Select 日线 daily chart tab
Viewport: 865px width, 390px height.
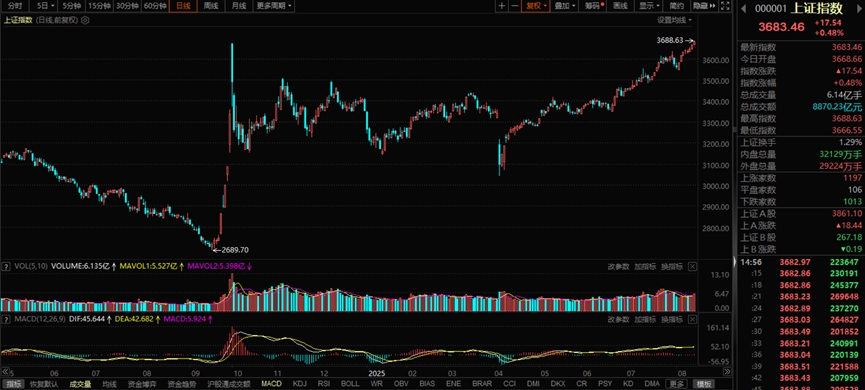coord(183,6)
